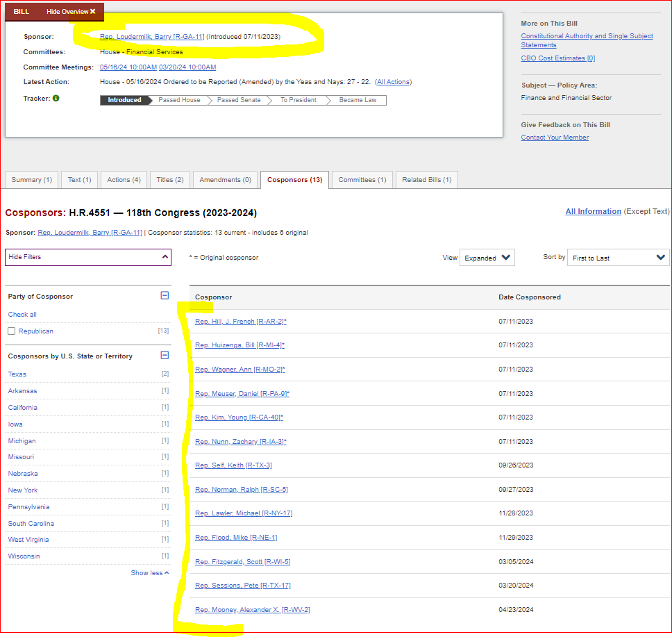Filter cosponsors by New York
Viewport: 672px width, 637px height.
(23, 490)
